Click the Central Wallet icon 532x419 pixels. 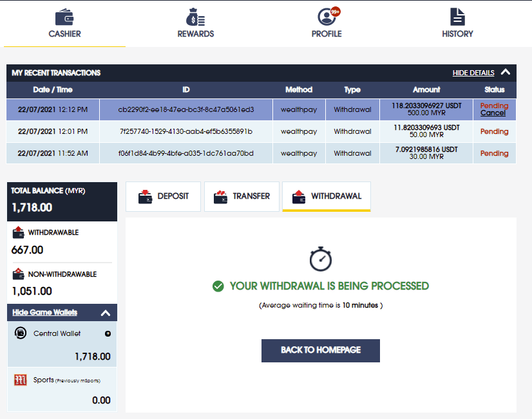tap(21, 333)
